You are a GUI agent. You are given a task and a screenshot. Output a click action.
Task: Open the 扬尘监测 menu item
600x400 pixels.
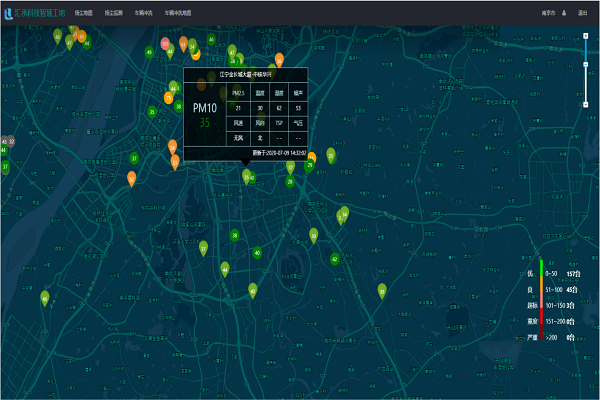coord(114,13)
